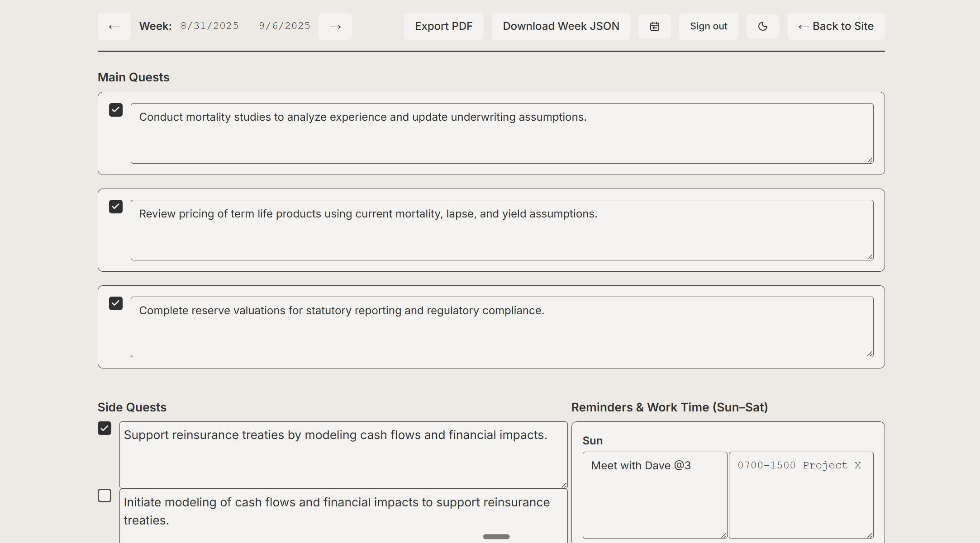The width and height of the screenshot is (980, 543).
Task: Click Export PDF button
Action: point(444,26)
